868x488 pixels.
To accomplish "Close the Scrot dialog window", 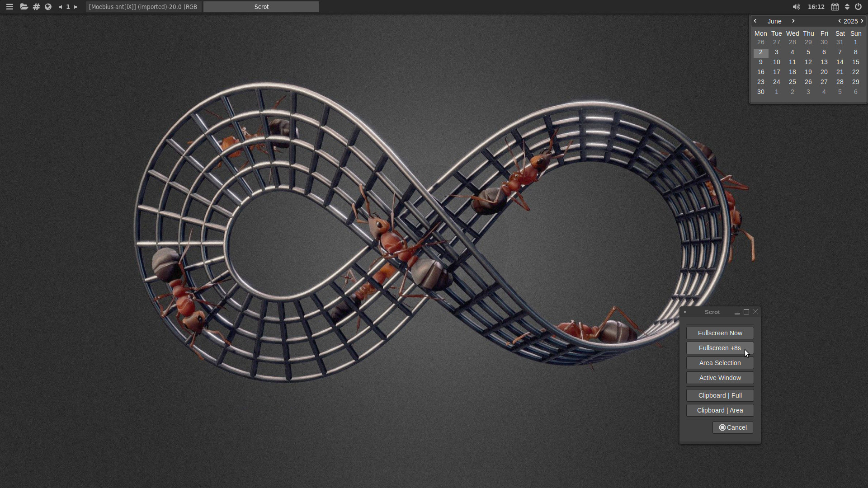I will 755,312.
